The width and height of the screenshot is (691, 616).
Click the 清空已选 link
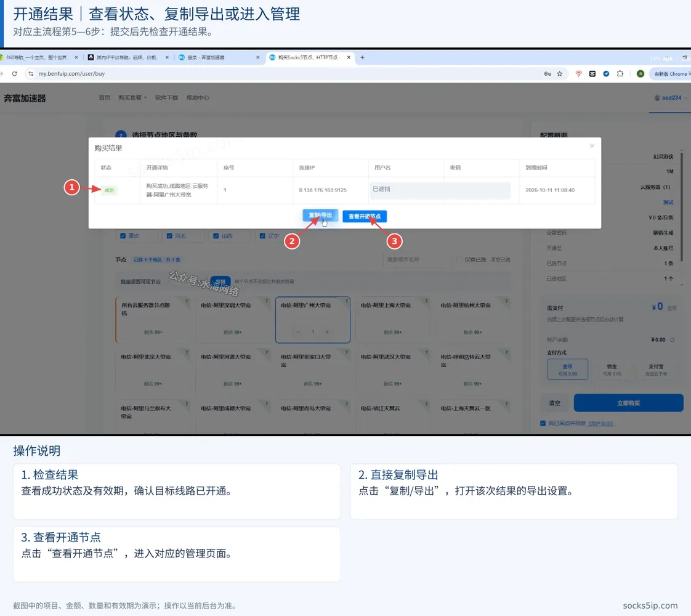500,259
